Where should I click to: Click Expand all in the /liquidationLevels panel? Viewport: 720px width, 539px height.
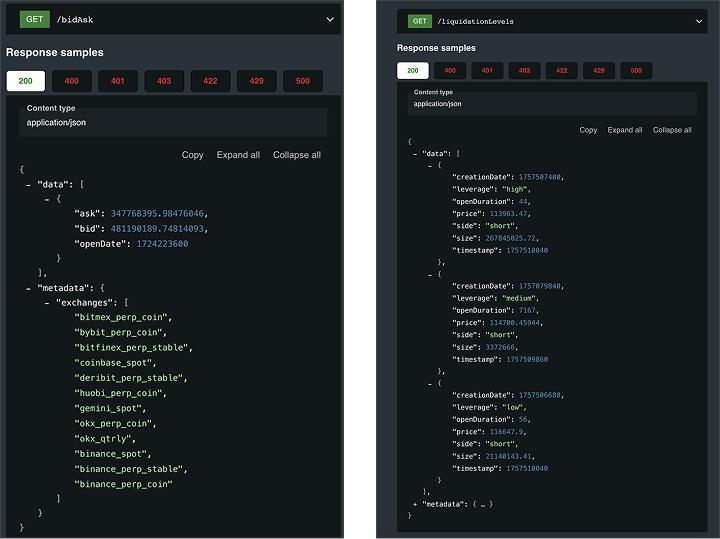point(625,130)
